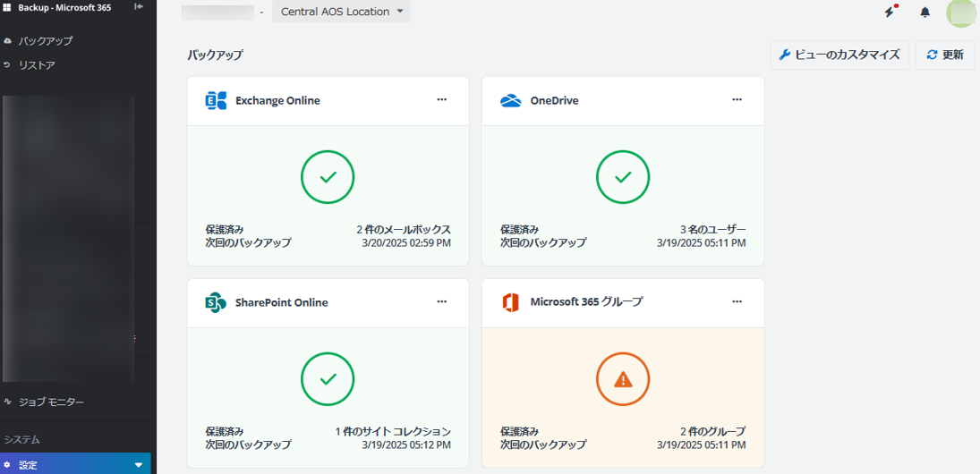The height and width of the screenshot is (474, 980).
Task: Open the バックアップ sidebar menu item
Action: click(x=45, y=41)
